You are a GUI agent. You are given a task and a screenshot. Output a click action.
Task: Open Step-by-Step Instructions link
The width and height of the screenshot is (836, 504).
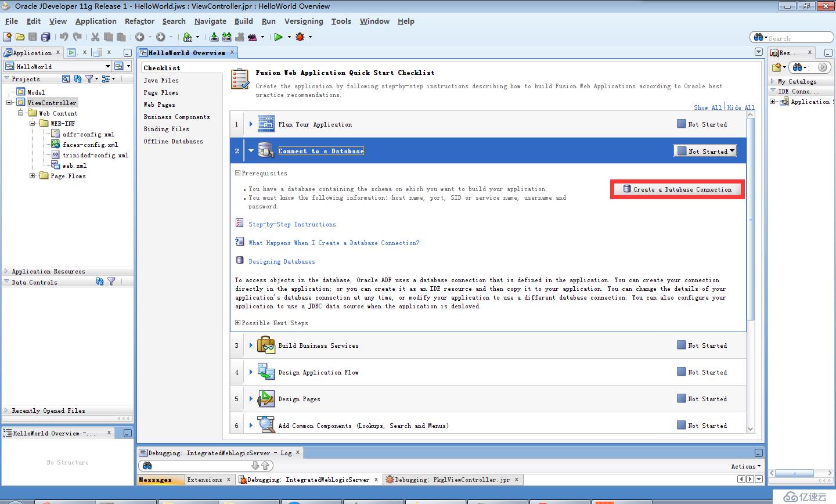[x=292, y=224]
